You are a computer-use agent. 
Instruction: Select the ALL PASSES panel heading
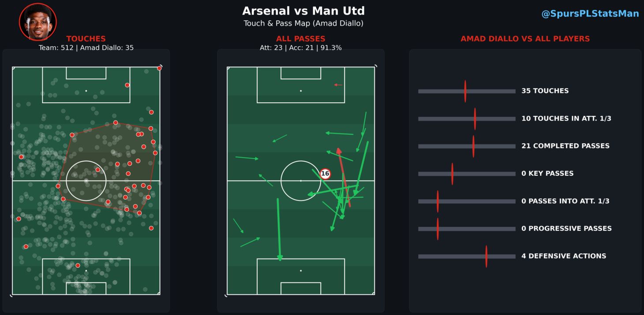(x=300, y=39)
